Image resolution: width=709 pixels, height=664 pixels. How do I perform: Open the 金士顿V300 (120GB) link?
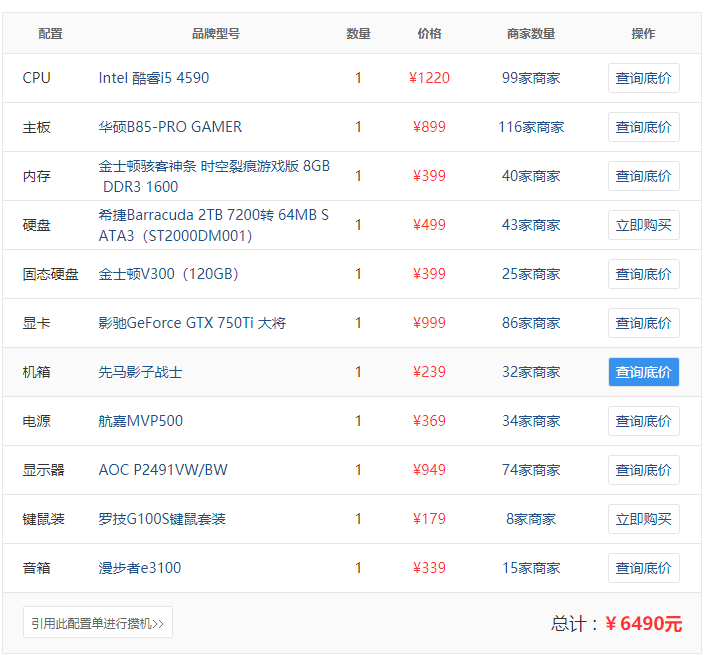168,274
